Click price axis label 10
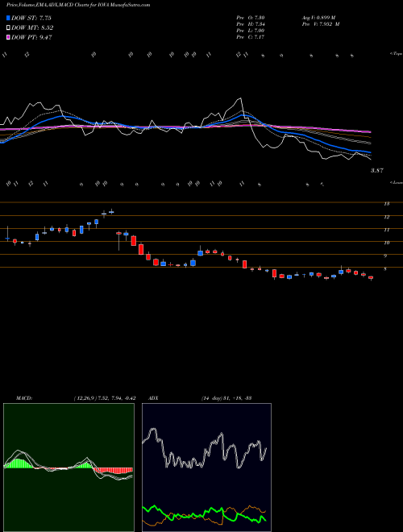 (386, 243)
